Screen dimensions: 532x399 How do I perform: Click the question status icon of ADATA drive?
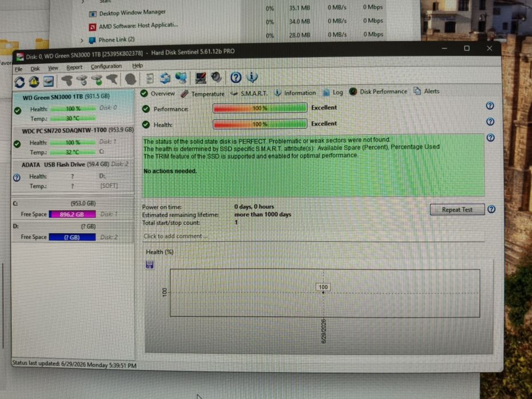tap(17, 177)
